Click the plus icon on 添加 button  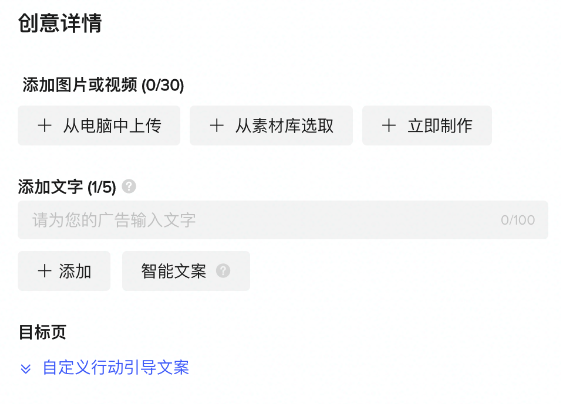tap(45, 271)
